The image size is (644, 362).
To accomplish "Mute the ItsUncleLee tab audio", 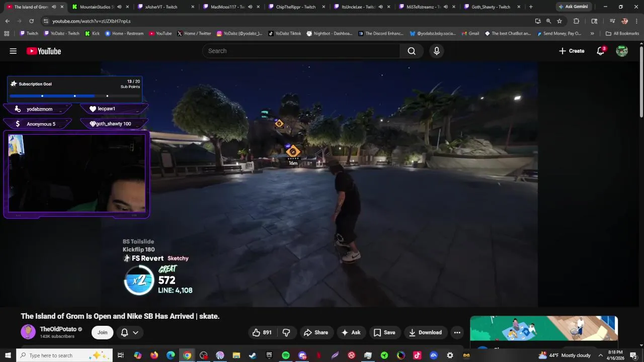I will (380, 7).
